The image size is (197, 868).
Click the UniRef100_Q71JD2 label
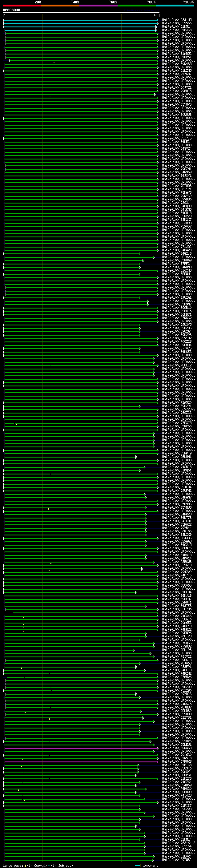pyautogui.click(x=177, y=247)
